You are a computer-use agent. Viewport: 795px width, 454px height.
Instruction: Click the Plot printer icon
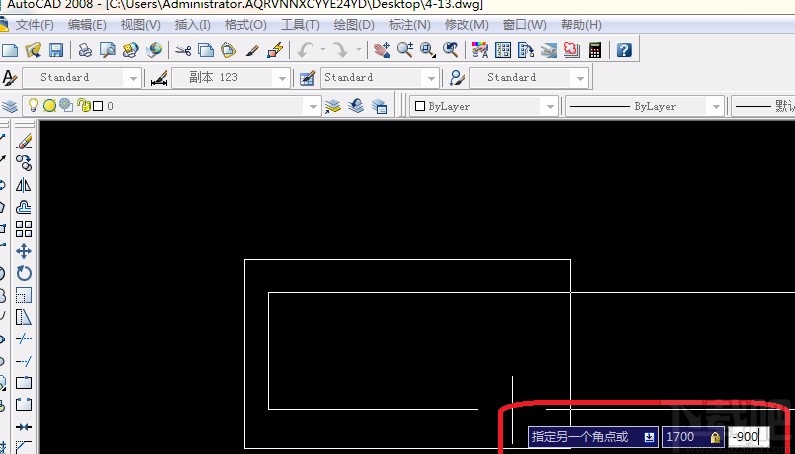click(x=85, y=50)
